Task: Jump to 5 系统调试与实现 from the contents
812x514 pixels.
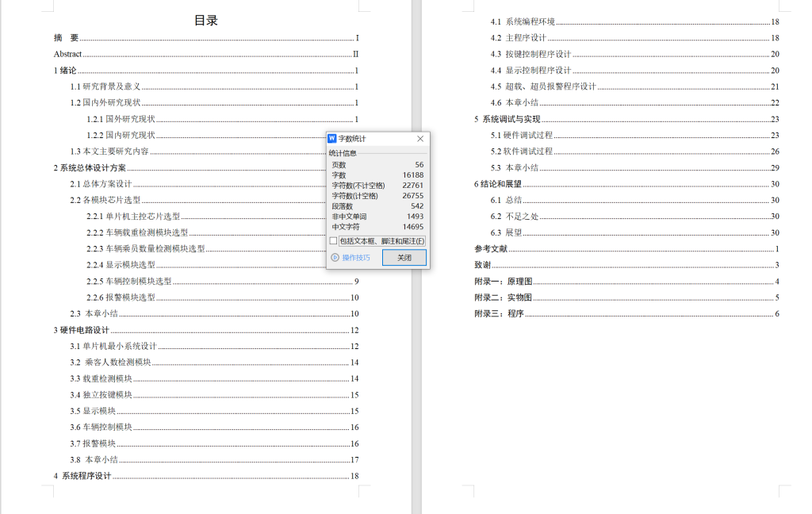Action: coord(506,119)
